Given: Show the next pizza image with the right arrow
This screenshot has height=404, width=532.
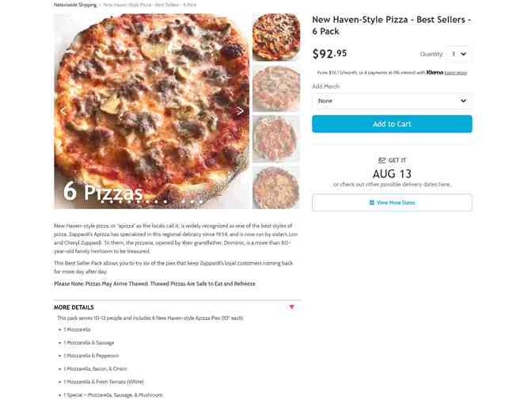Looking at the screenshot, I should [x=240, y=111].
